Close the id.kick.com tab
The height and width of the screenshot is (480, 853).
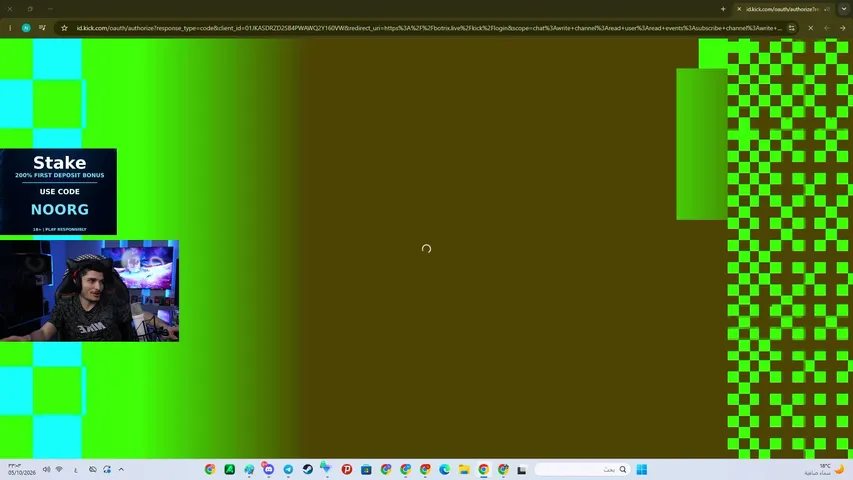click(x=739, y=9)
